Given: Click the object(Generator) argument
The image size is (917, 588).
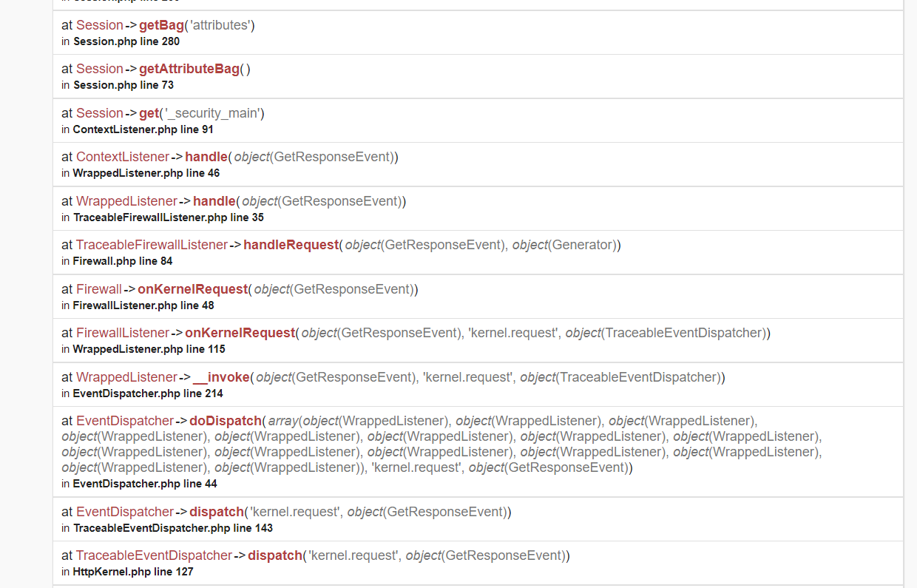Looking at the screenshot, I should point(565,245).
